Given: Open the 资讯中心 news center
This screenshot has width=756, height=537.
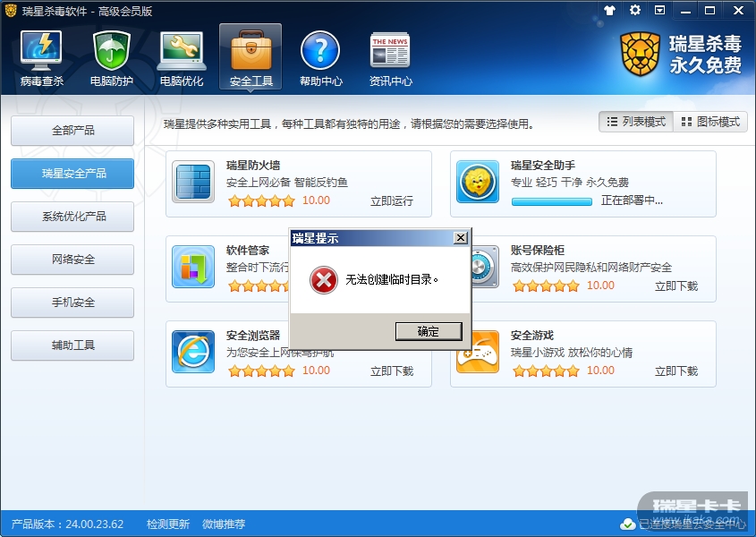Looking at the screenshot, I should (391, 58).
